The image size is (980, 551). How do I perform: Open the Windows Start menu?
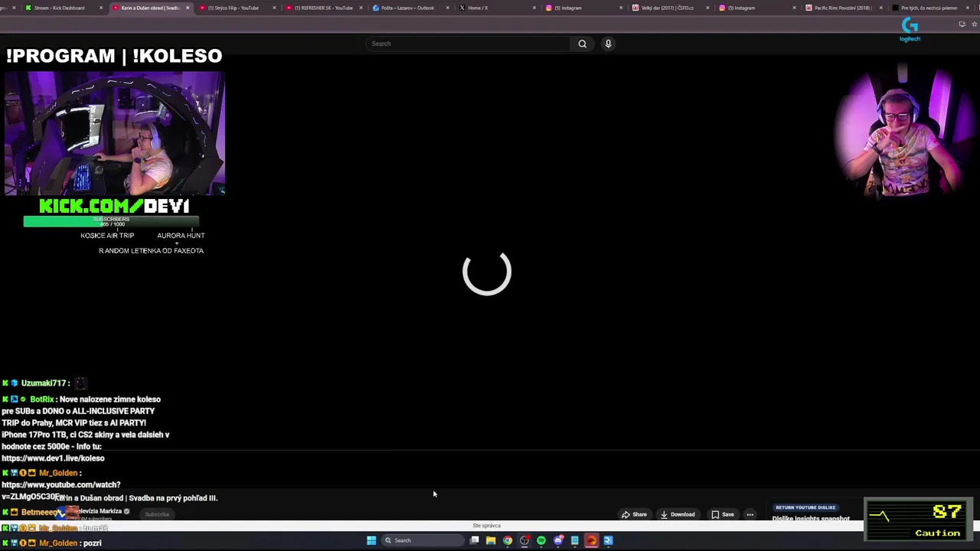point(371,540)
